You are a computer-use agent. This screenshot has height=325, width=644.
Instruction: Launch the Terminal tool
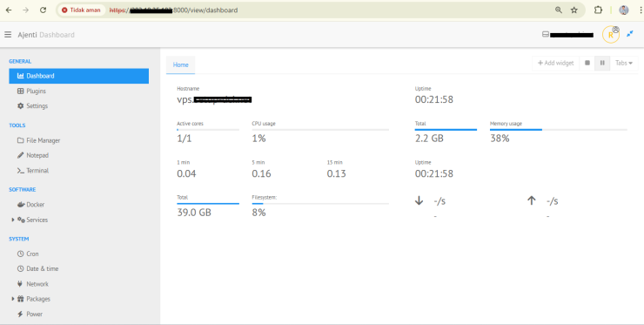[33, 171]
